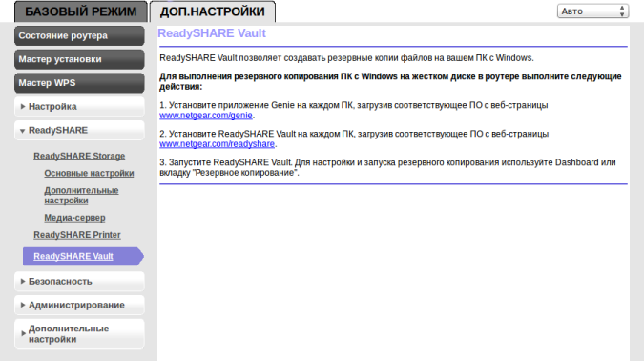This screenshot has height=361, width=644.
Task: Open Основные настройки under ReadySHARE Storage
Action: coord(89,173)
